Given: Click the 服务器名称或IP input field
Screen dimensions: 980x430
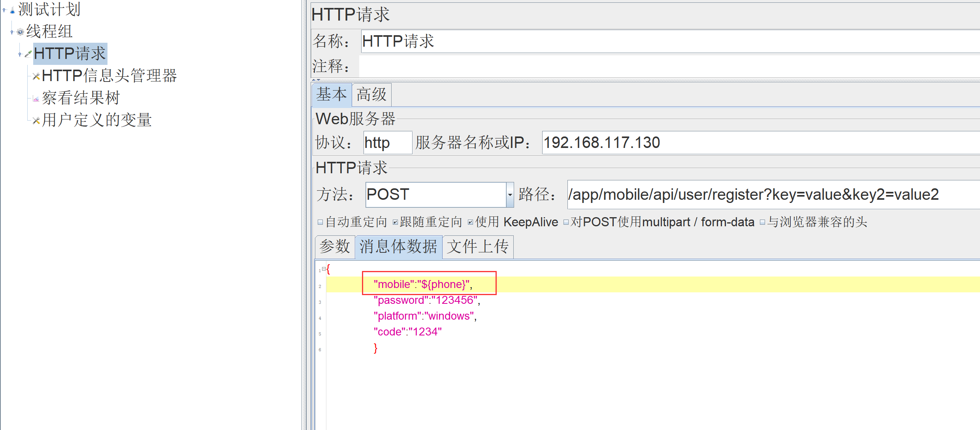Looking at the screenshot, I should tap(751, 143).
